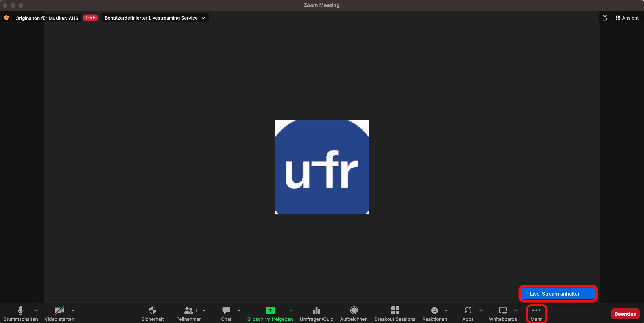This screenshot has height=323, width=644.
Task: Click the red LIVE badge
Action: point(90,17)
